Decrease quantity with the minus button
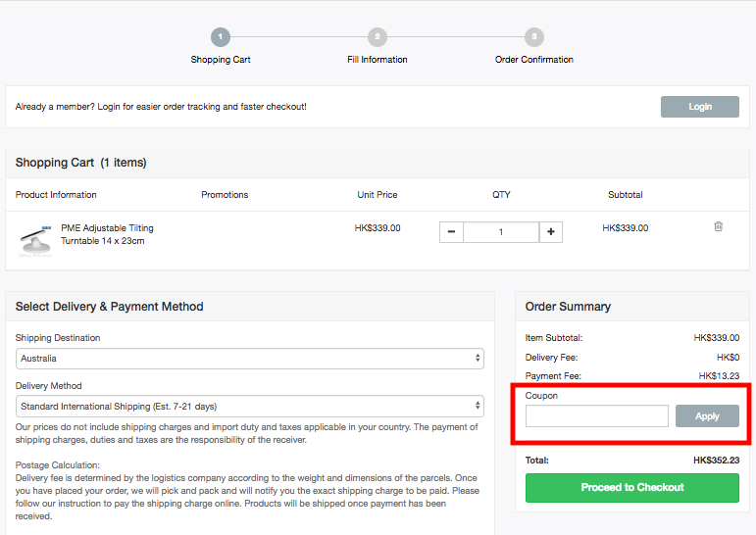The image size is (756, 535). point(451,232)
